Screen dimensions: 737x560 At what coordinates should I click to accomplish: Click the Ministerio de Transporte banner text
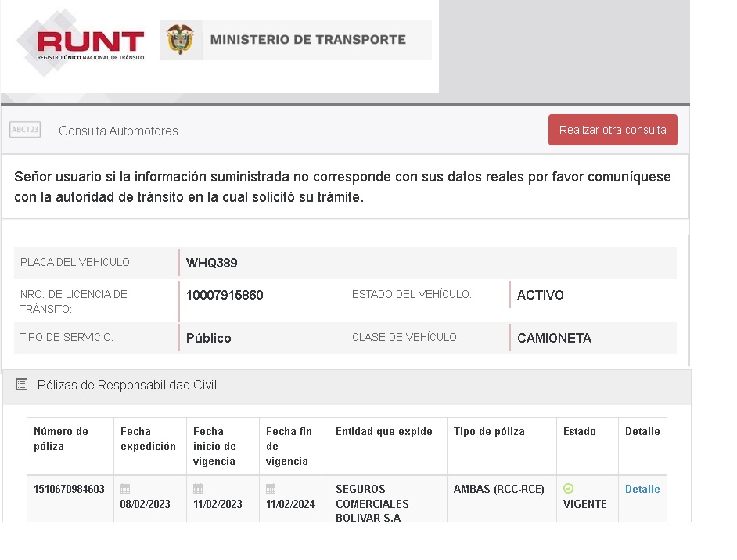(307, 39)
